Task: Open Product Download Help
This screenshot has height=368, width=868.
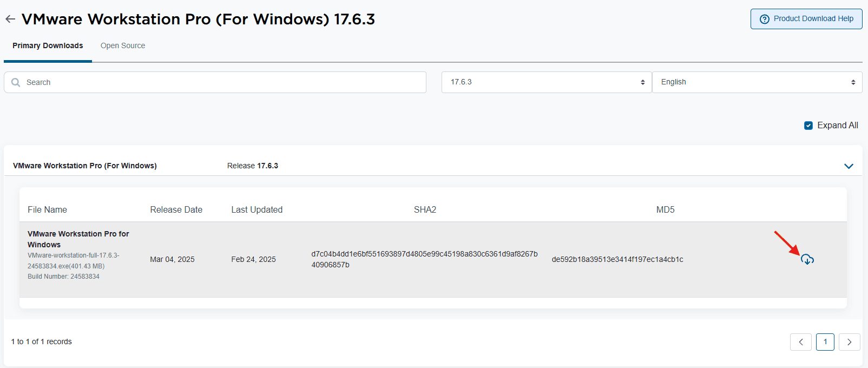Action: (806, 19)
